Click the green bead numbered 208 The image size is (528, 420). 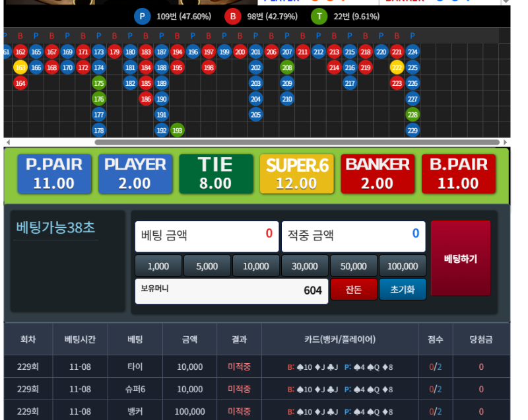pyautogui.click(x=287, y=67)
